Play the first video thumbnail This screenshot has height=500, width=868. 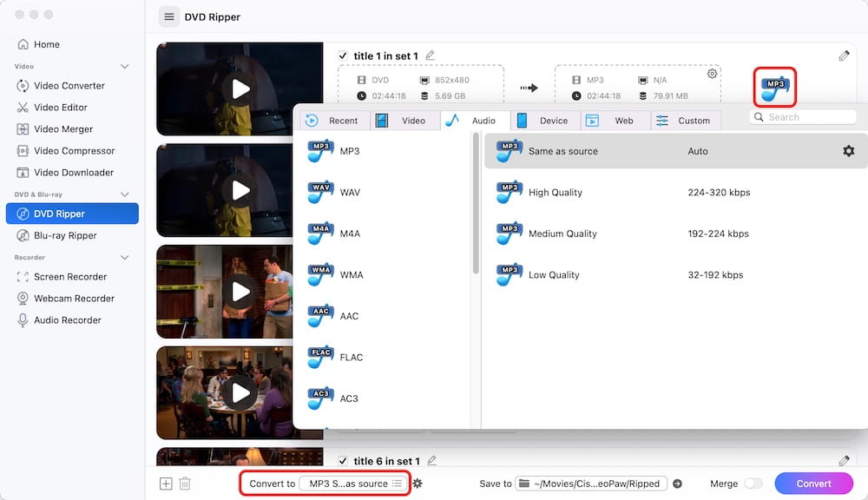[x=240, y=89]
